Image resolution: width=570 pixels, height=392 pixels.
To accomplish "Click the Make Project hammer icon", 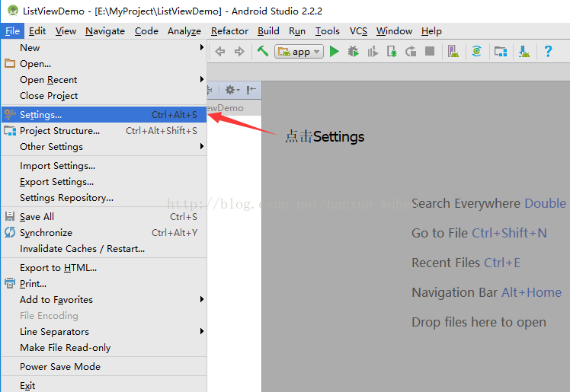I will (x=262, y=51).
